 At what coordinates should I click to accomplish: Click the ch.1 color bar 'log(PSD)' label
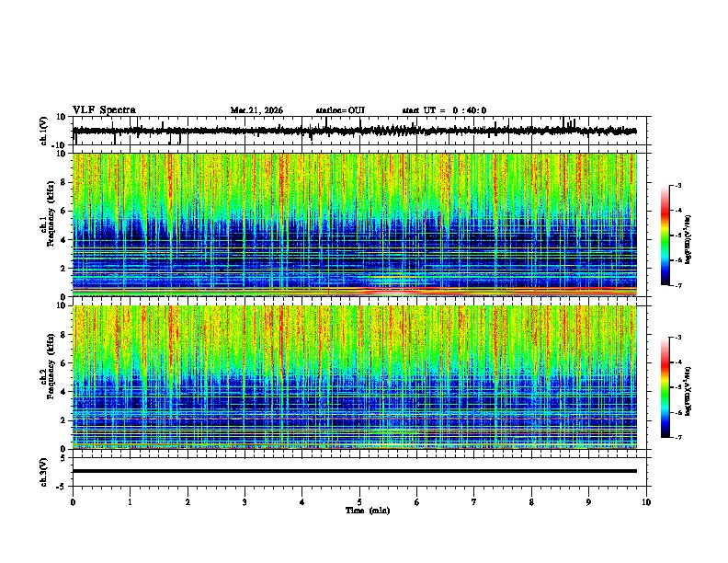tap(688, 240)
